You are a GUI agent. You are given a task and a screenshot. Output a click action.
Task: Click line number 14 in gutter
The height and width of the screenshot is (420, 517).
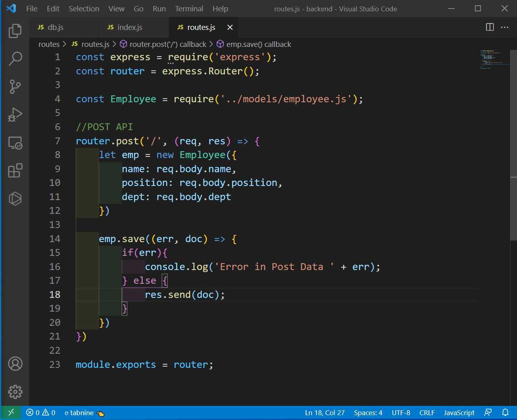coord(55,239)
